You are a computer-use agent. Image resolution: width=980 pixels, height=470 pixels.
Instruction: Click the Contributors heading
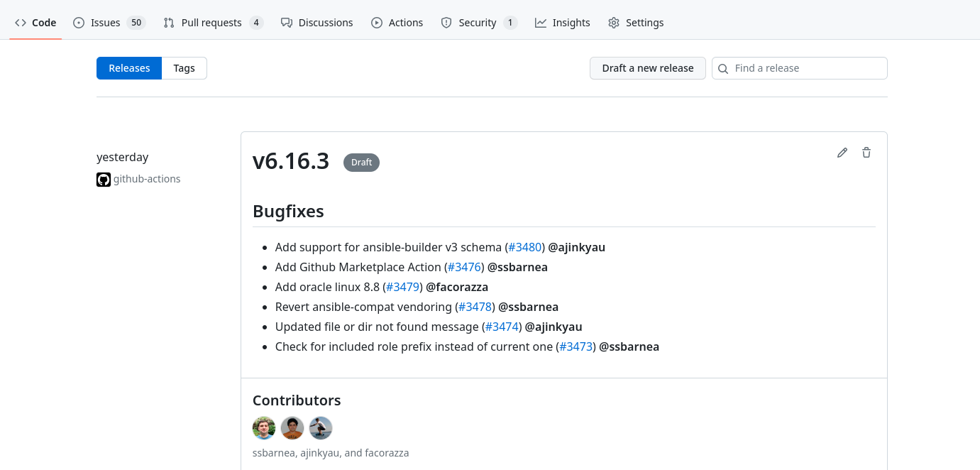(x=297, y=400)
